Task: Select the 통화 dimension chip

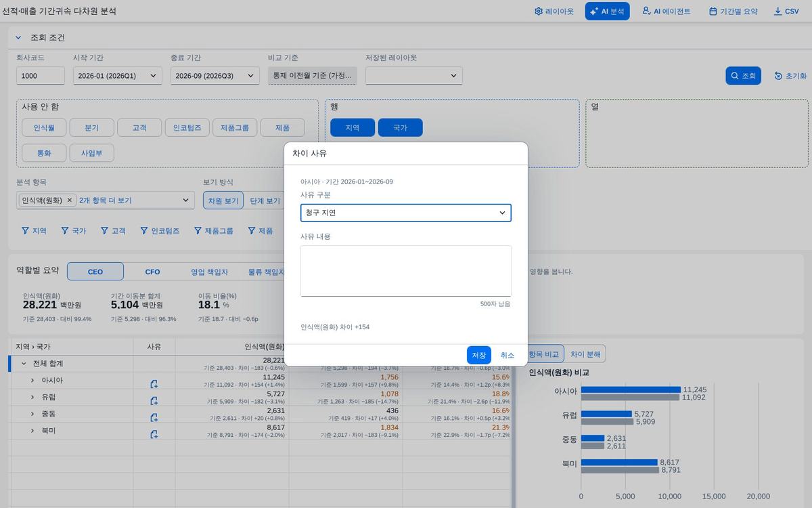Action: tap(44, 152)
